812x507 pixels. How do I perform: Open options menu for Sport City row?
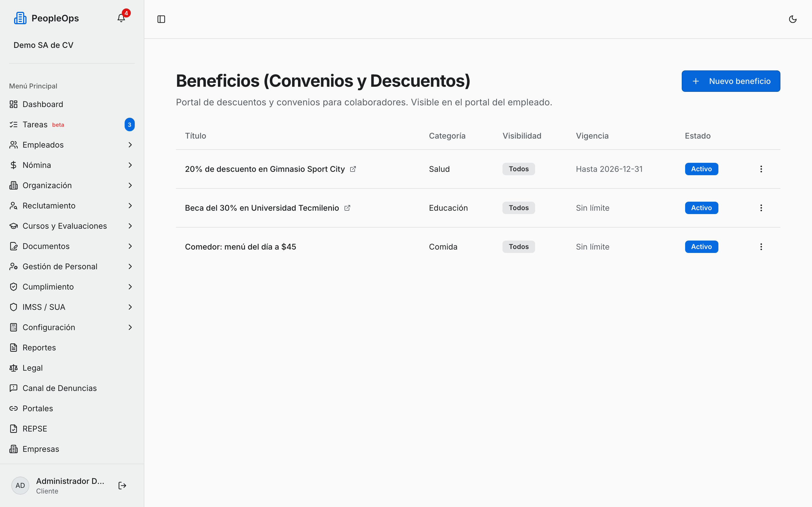point(761,169)
